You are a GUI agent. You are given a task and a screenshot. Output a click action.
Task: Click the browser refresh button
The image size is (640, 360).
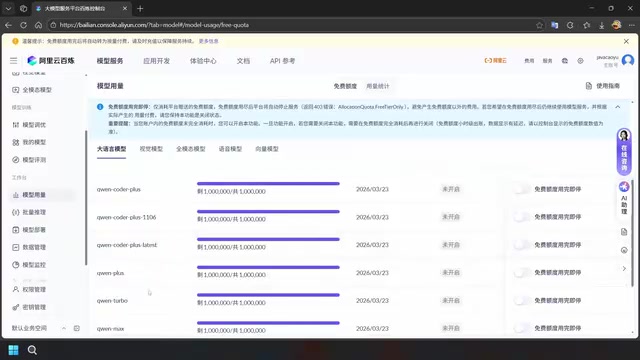[x=23, y=25]
